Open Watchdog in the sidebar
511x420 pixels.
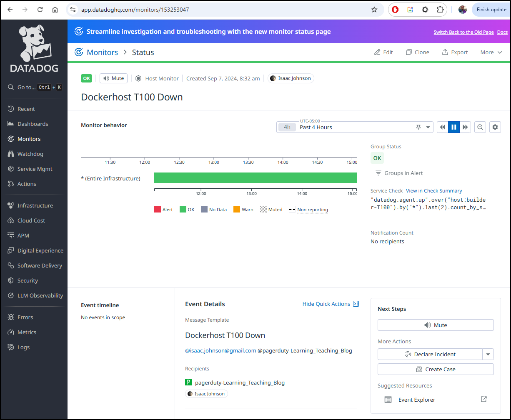pos(30,154)
